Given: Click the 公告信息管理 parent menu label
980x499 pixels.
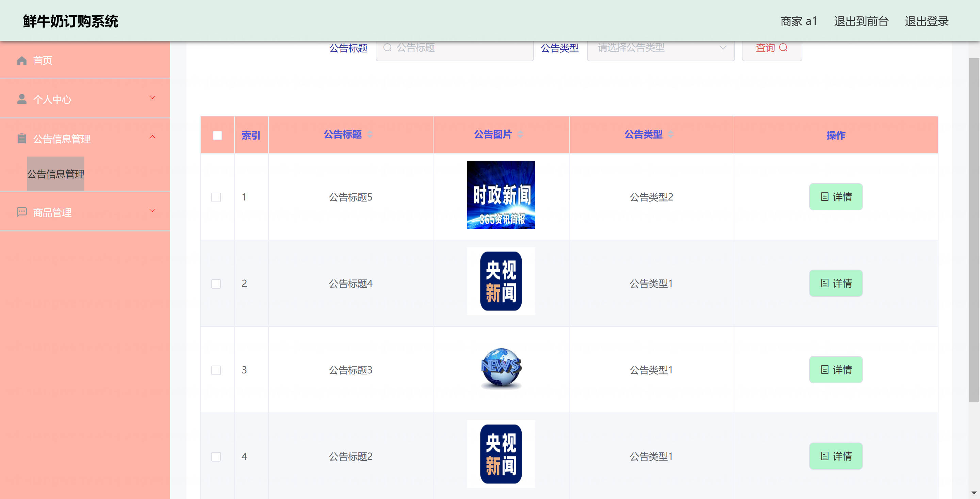Looking at the screenshot, I should (x=62, y=139).
